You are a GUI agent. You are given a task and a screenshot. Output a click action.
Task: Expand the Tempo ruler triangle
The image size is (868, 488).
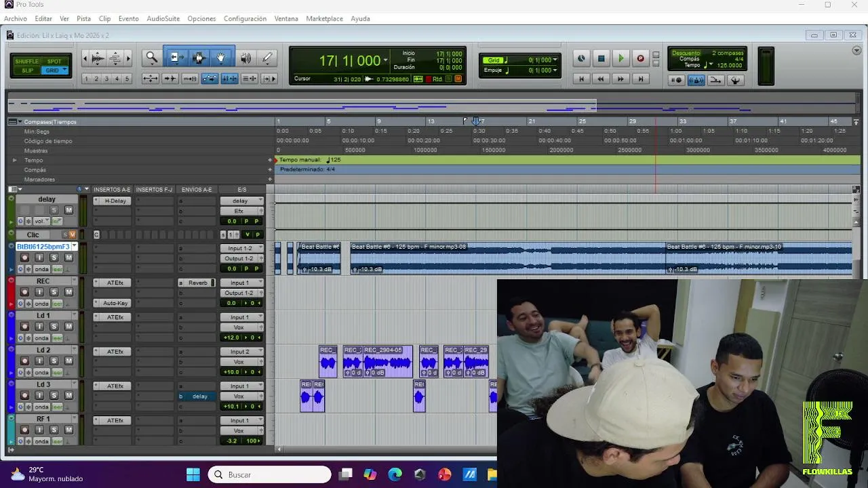[14, 160]
